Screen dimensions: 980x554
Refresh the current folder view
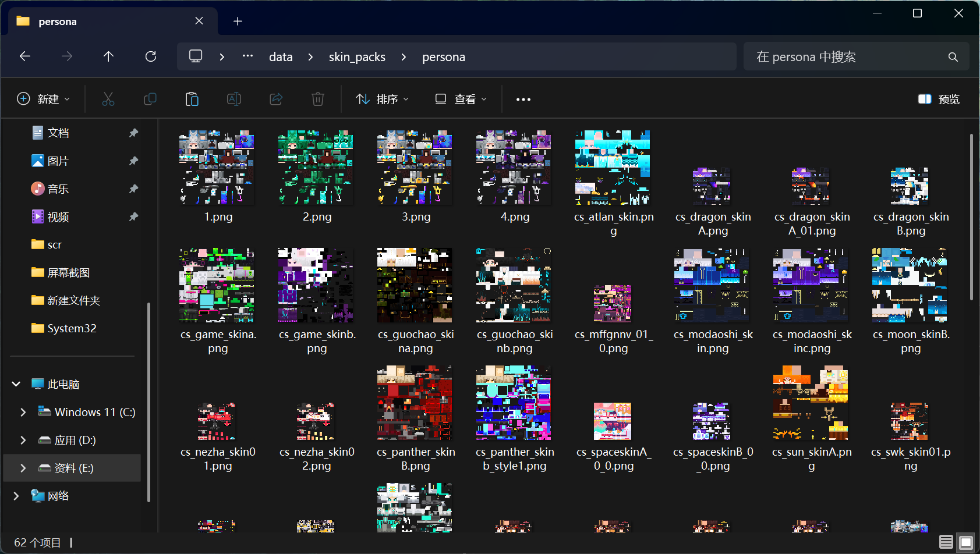pyautogui.click(x=151, y=56)
